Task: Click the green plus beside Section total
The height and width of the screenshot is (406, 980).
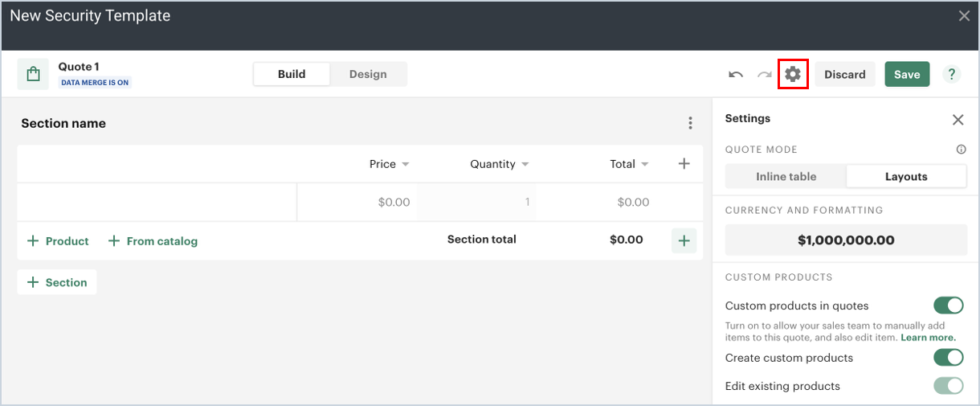Action: point(684,240)
